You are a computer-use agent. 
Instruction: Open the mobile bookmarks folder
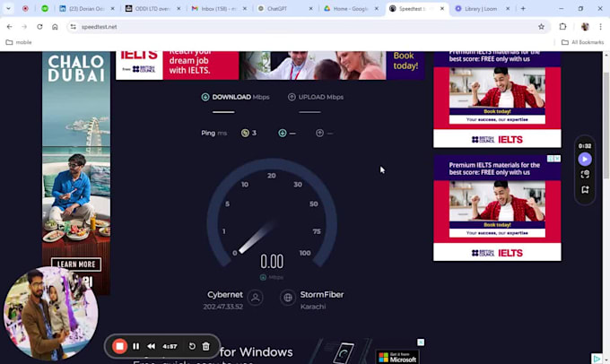[x=19, y=42]
